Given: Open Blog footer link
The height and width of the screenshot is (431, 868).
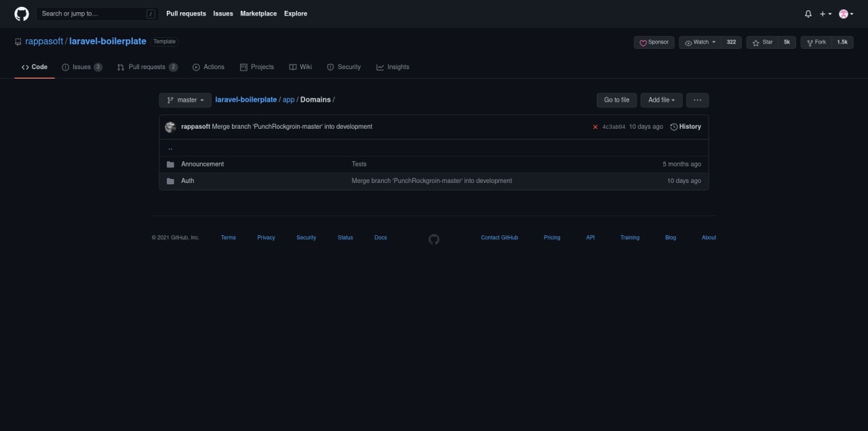Looking at the screenshot, I should point(671,238).
